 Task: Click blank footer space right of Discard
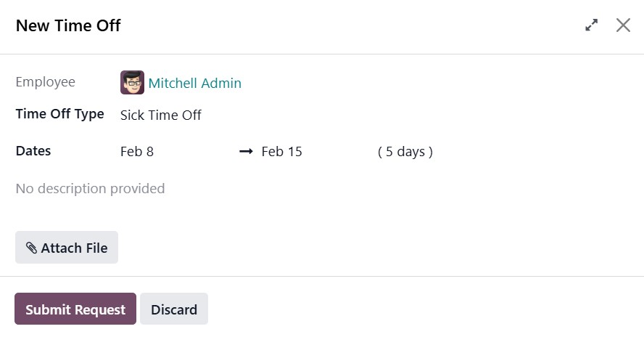tap(421, 309)
